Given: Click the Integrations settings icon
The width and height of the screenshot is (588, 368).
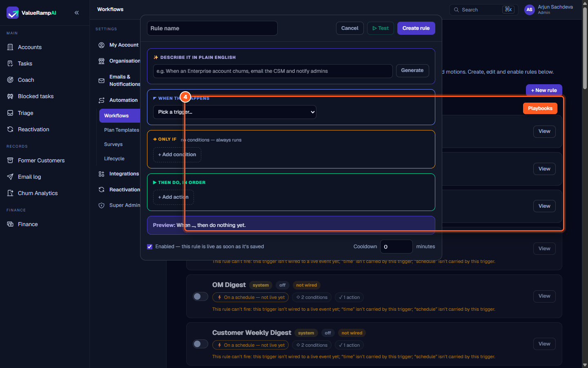Looking at the screenshot, I should (101, 174).
